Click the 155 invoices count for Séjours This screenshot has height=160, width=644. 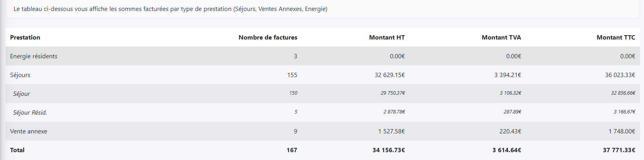point(292,75)
